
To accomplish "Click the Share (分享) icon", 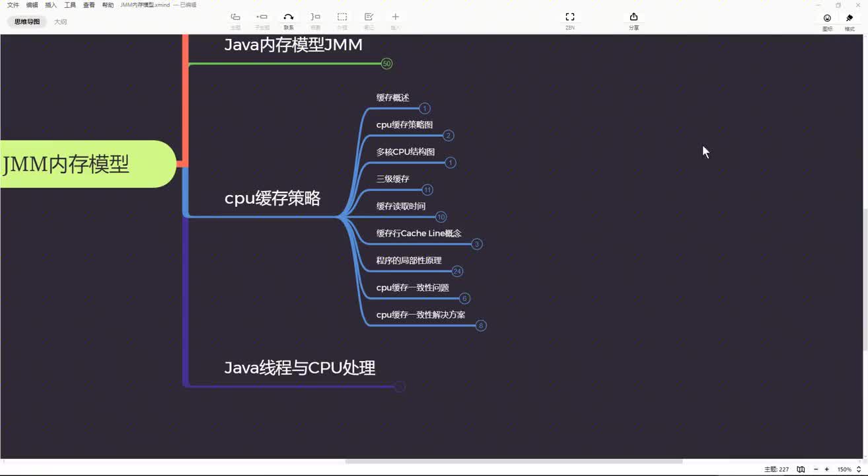I will click(x=633, y=17).
